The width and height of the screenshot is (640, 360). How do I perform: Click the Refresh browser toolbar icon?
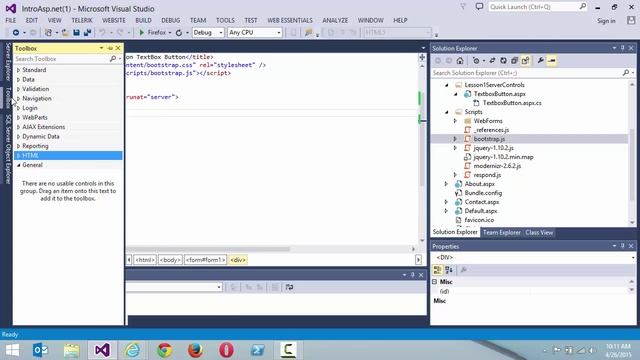(x=178, y=32)
